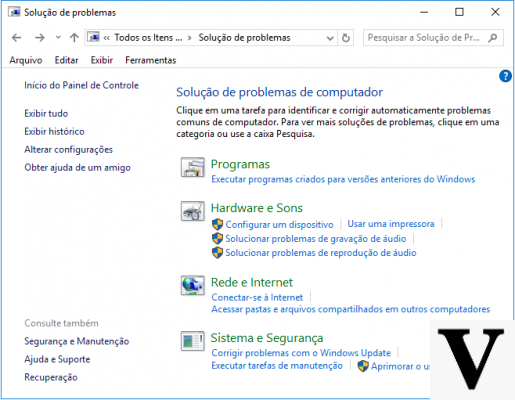Open Exibir histórico link
The image size is (515, 400).
54,131
